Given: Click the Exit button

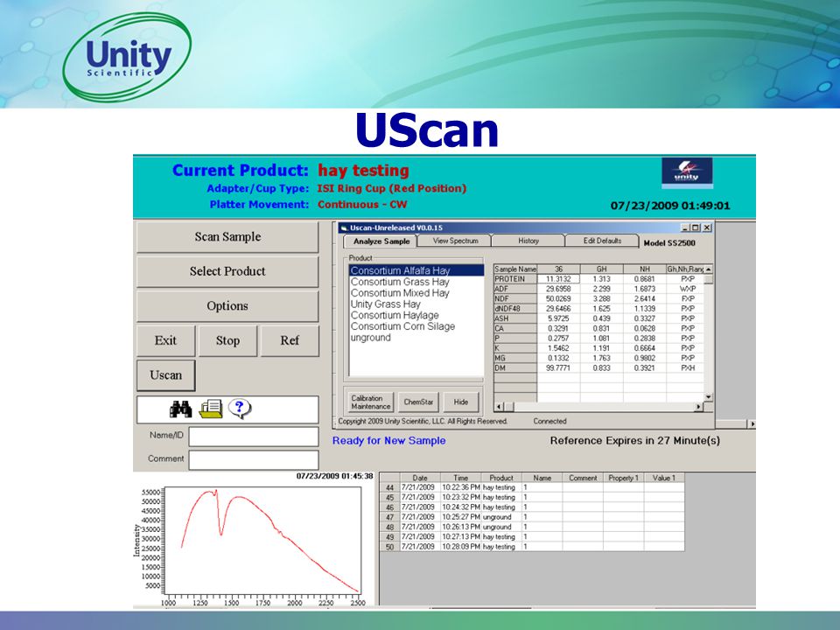Looking at the screenshot, I should [165, 340].
